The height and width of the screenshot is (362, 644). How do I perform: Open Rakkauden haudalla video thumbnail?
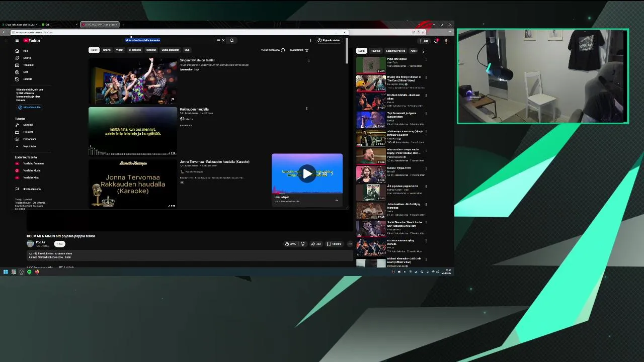point(133,131)
